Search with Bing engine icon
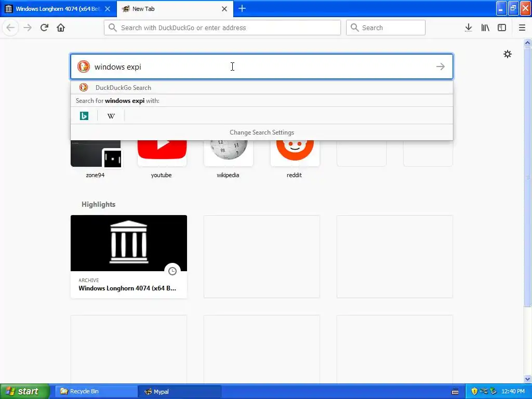 84,116
